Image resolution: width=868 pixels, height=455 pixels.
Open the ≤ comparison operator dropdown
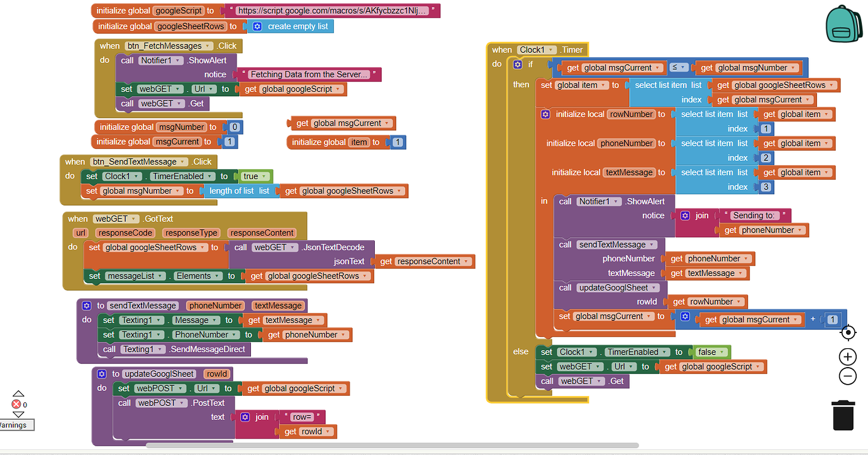pyautogui.click(x=679, y=67)
